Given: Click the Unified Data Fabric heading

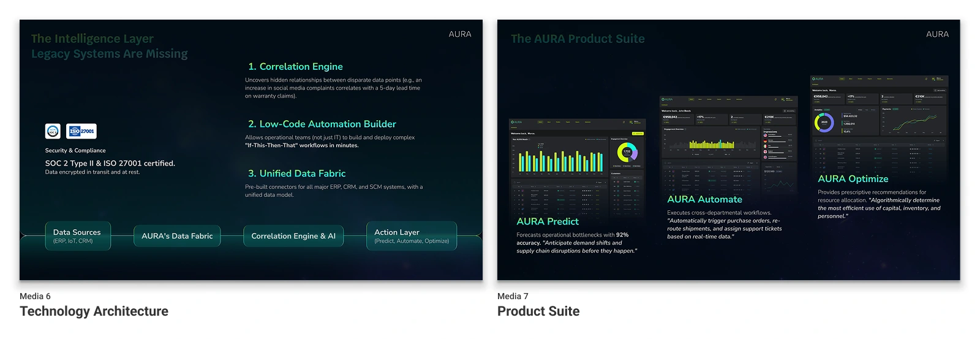Looking at the screenshot, I should [296, 173].
